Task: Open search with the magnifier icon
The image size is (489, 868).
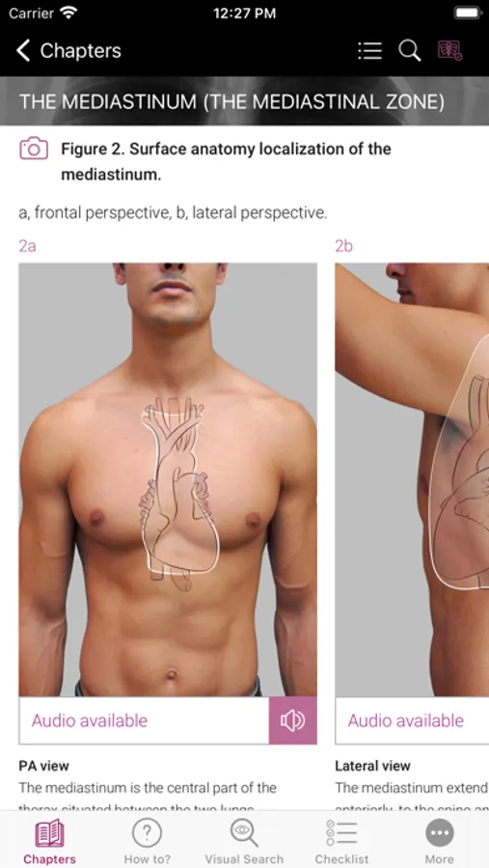Action: pos(409,51)
